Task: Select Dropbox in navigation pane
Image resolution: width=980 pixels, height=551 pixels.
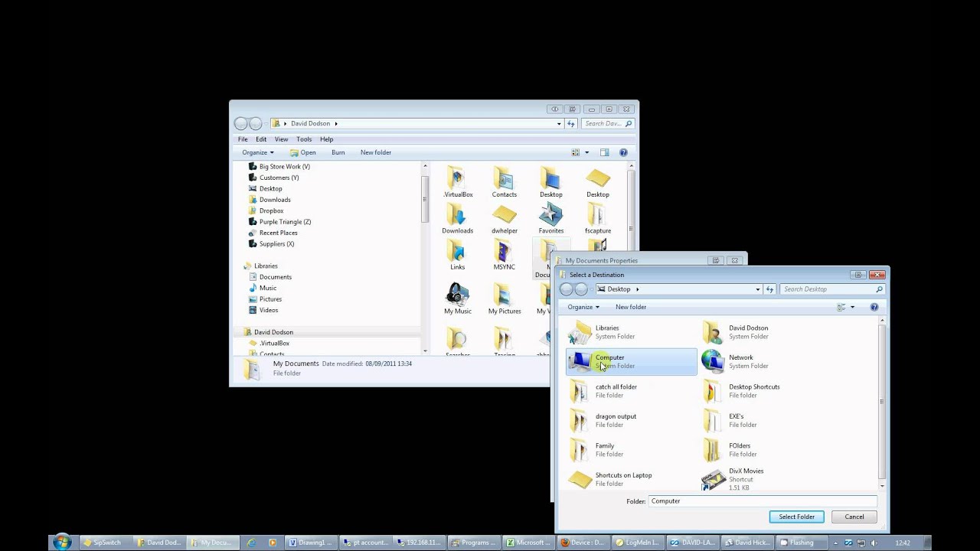Action: 271,210
